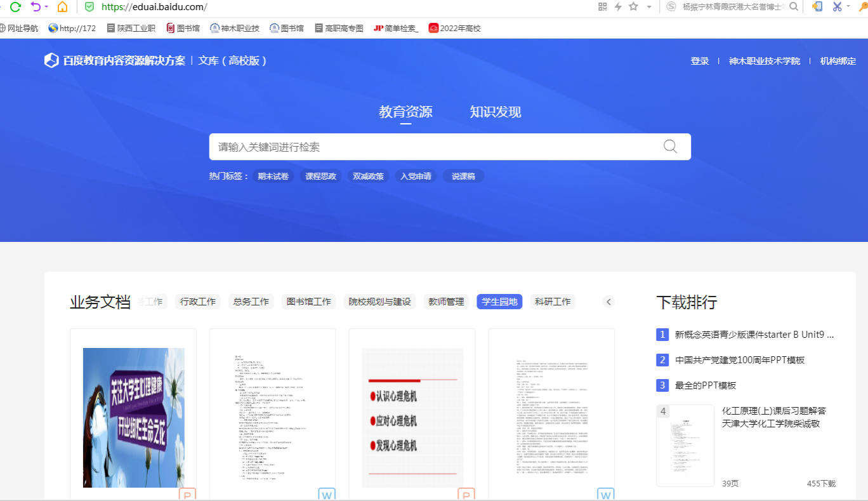
Task: Switch to the 知识发现 tab
Action: pos(495,112)
